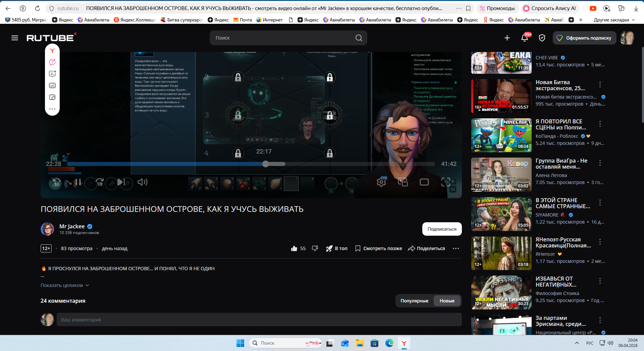644x351 pixels.
Task: Click the Yandex Y icon in the floating sidebar
Action: (x=52, y=51)
